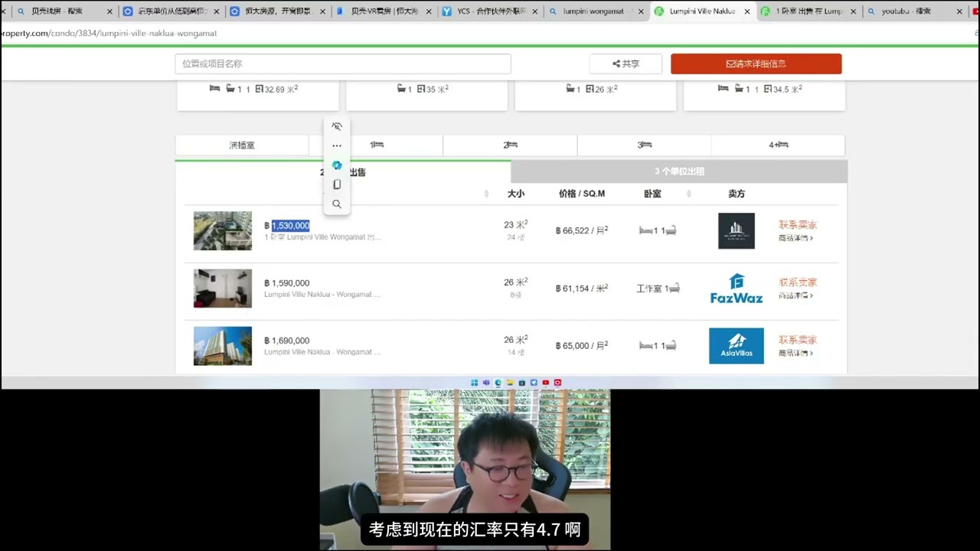Open File Explorer from the taskbar
Viewport: 980px width, 551px height.
pos(510,383)
